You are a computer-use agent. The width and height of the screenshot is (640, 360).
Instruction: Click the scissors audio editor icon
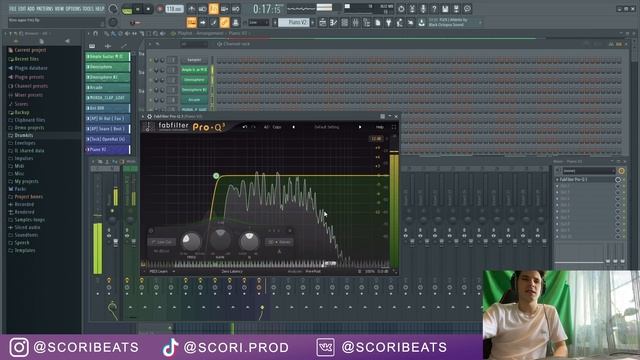[412, 9]
